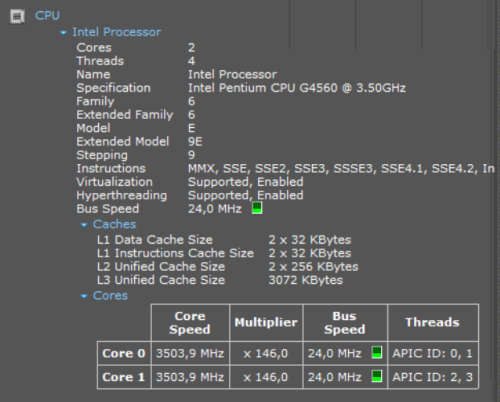This screenshot has width=500, height=402.
Task: Select Hyperthreading Supported, Enabled value
Action: 246,195
